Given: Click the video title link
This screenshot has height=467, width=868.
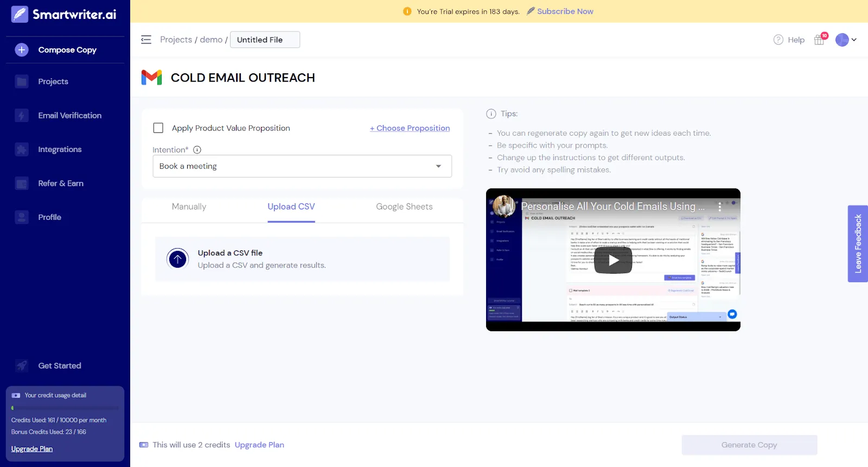Looking at the screenshot, I should click(613, 206).
